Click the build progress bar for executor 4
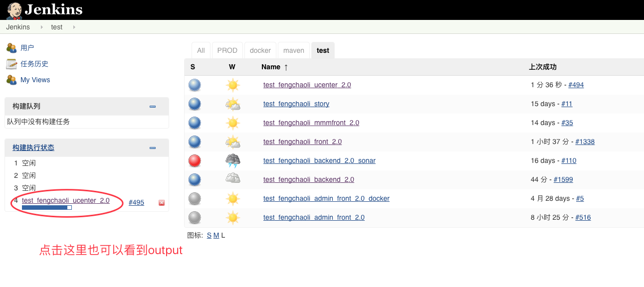This screenshot has height=287, width=644. pyautogui.click(x=47, y=207)
